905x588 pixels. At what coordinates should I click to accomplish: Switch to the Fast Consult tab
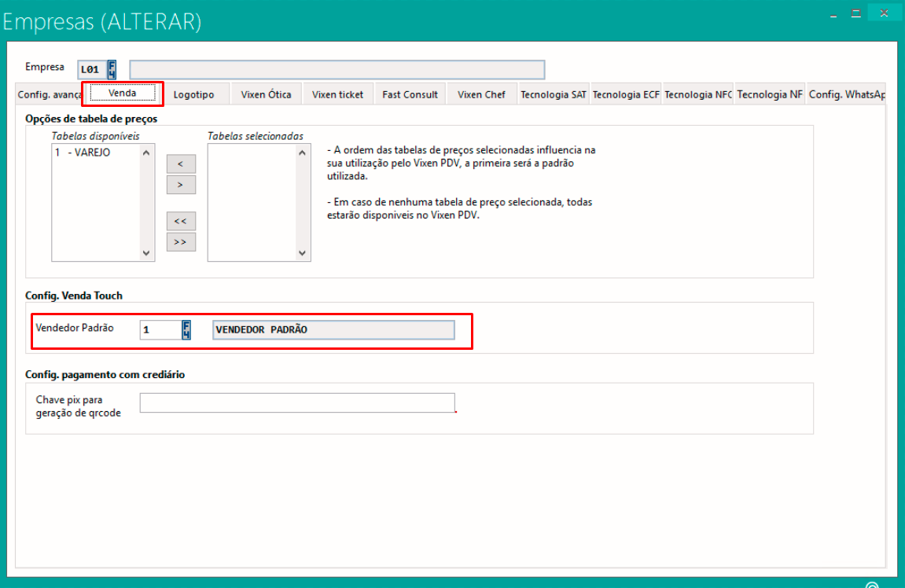[410, 94]
